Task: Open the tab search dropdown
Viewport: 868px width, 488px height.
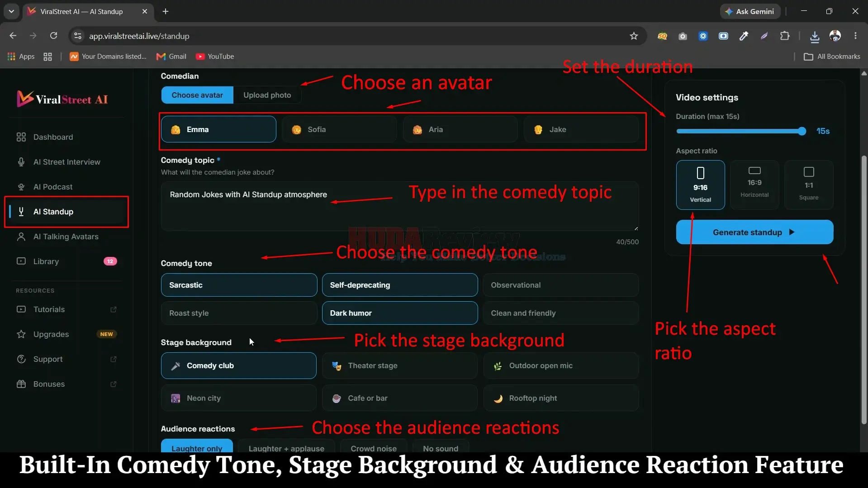Action: coord(11,11)
